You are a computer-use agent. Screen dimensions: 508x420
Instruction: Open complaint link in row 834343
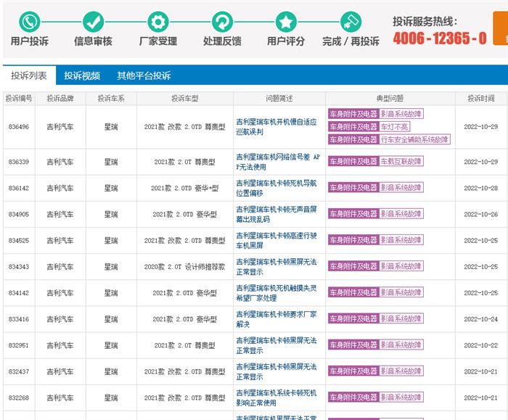tap(276, 266)
